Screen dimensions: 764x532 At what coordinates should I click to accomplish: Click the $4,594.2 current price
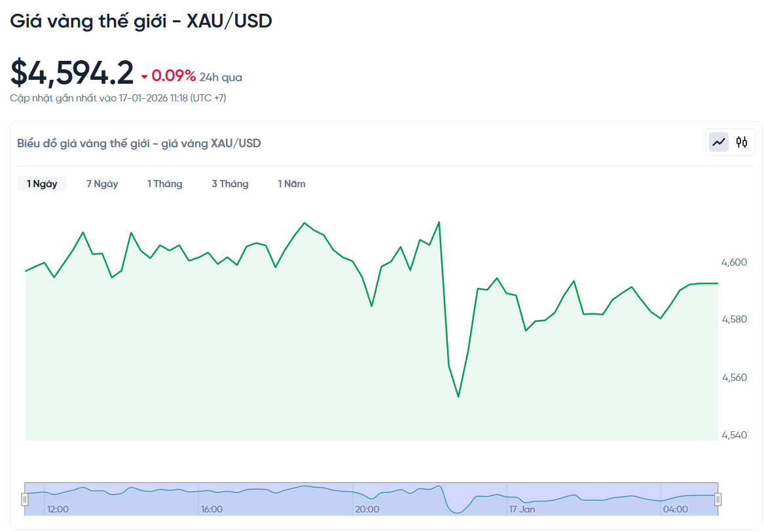point(72,73)
